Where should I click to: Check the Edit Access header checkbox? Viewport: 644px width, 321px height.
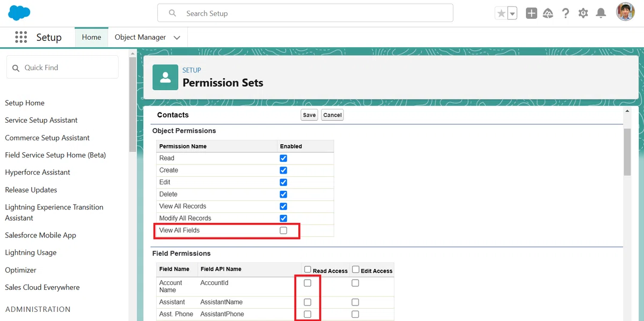pos(356,270)
